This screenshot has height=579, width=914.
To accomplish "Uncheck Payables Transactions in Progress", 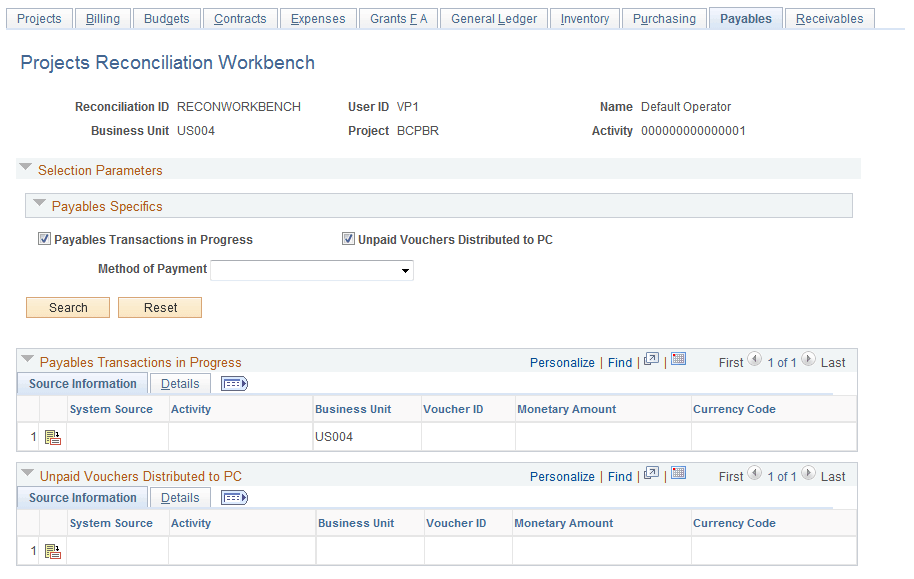I will coord(44,238).
